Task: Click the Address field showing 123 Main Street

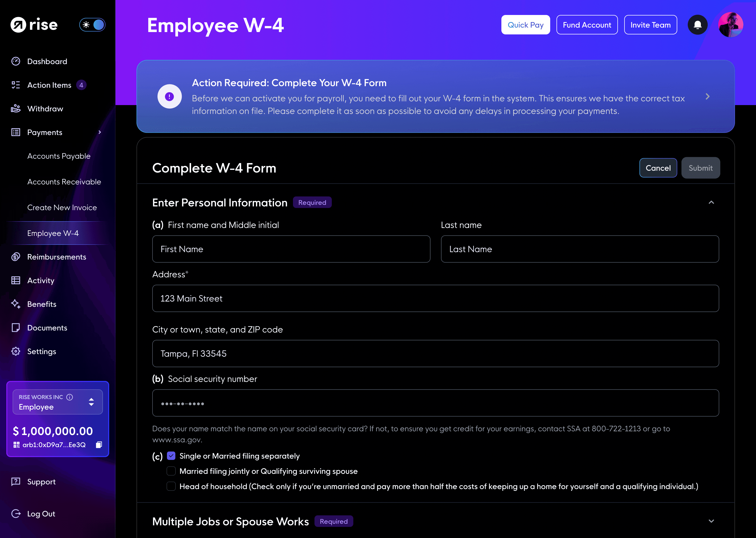Action: click(435, 298)
